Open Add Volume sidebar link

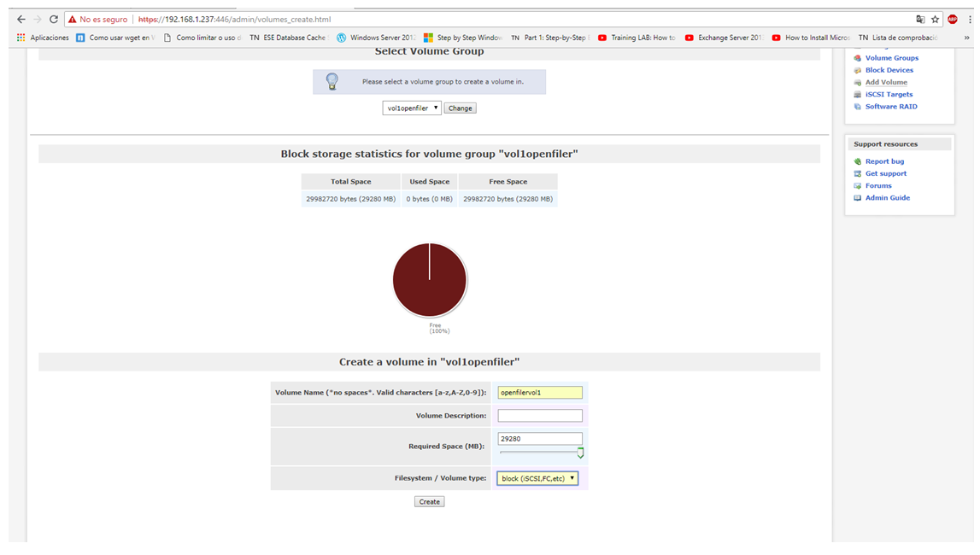[886, 83]
